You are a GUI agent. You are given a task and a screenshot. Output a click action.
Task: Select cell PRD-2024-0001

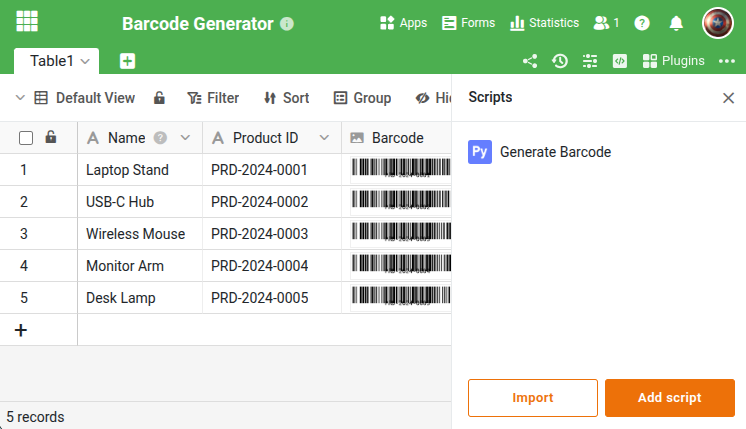tap(272, 170)
